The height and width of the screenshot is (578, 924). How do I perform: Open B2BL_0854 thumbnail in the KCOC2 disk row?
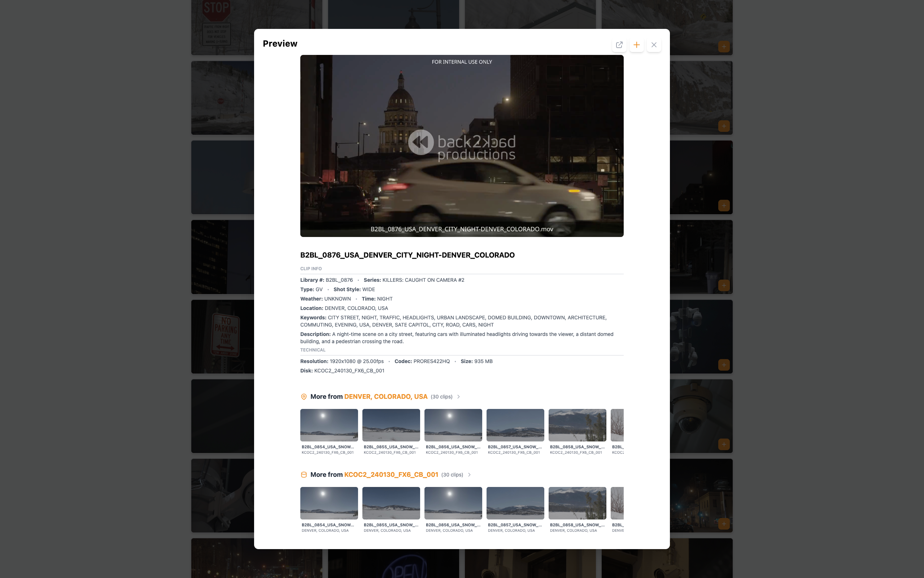[x=329, y=503]
